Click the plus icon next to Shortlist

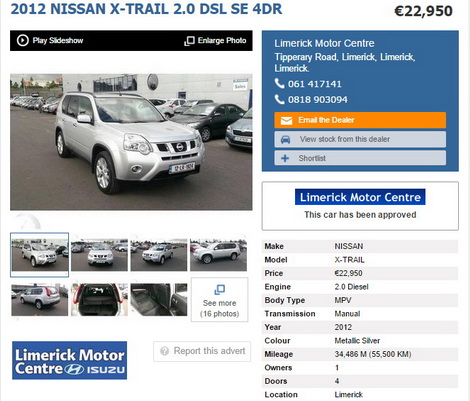pos(285,158)
